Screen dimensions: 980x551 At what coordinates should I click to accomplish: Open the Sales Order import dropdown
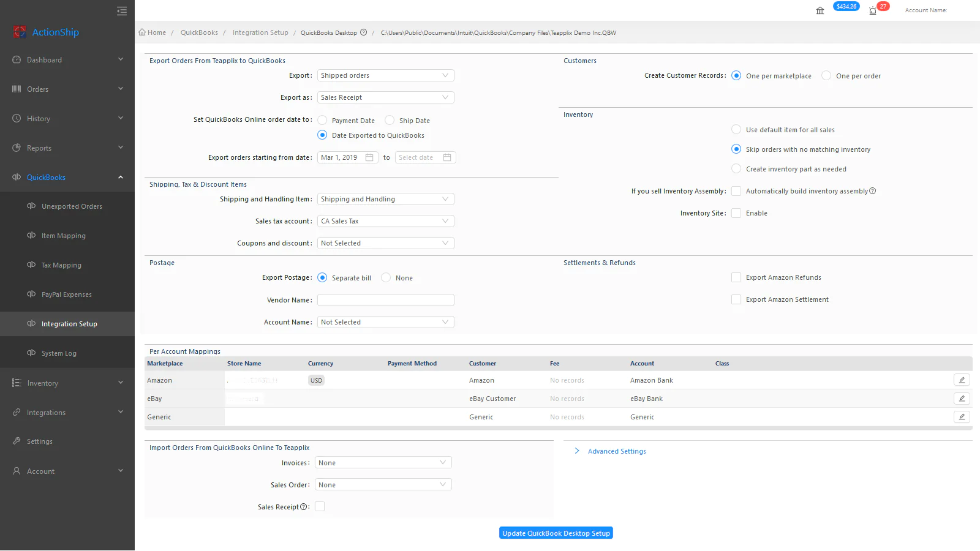tap(383, 485)
